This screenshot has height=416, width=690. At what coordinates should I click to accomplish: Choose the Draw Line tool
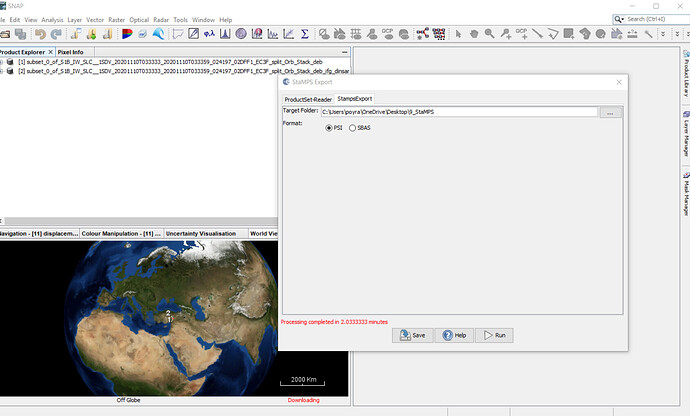click(537, 34)
